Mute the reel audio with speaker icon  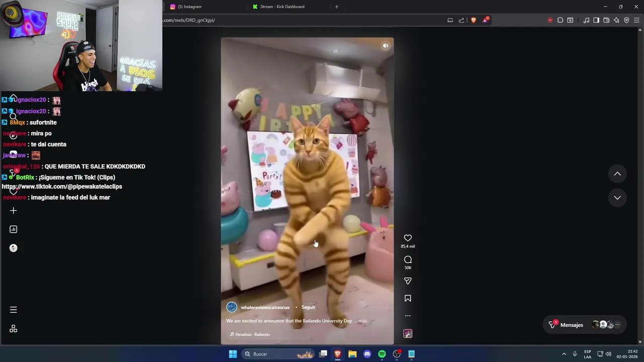385,46
